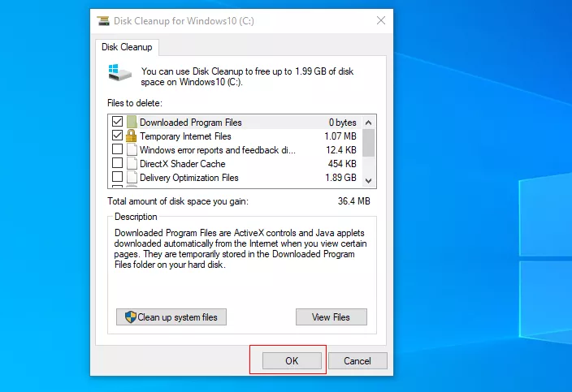
Task: Enable the DirectX Shader Cache checkbox
Action: 117,162
